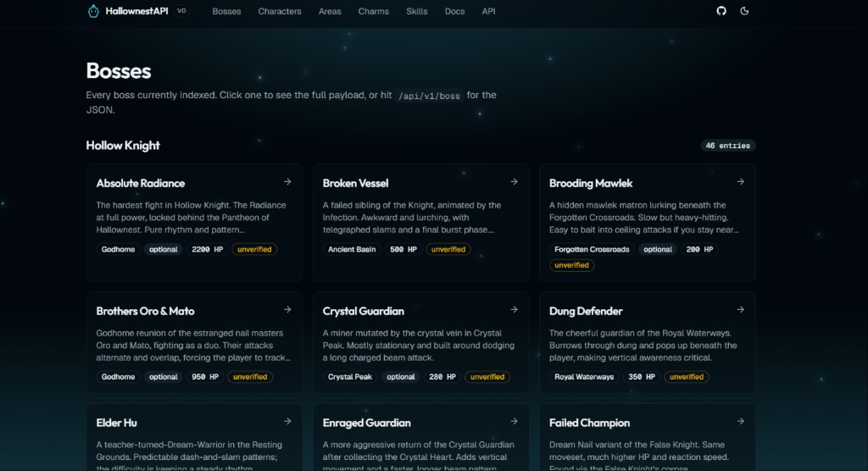The image size is (868, 471).
Task: Open the Failed Champion boss title
Action: 590,423
